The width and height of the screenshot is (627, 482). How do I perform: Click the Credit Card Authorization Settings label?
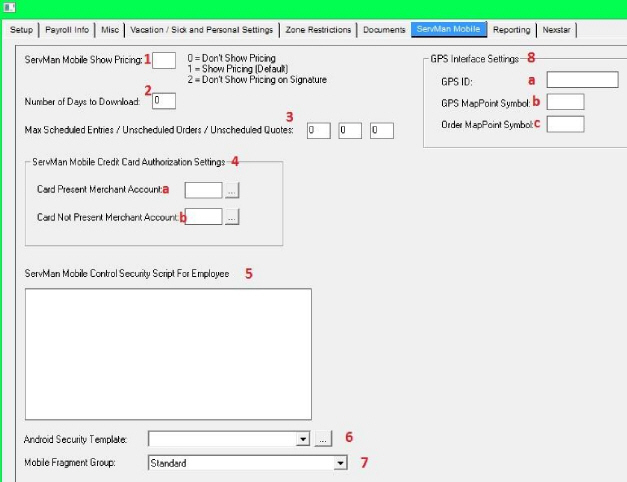(129, 162)
